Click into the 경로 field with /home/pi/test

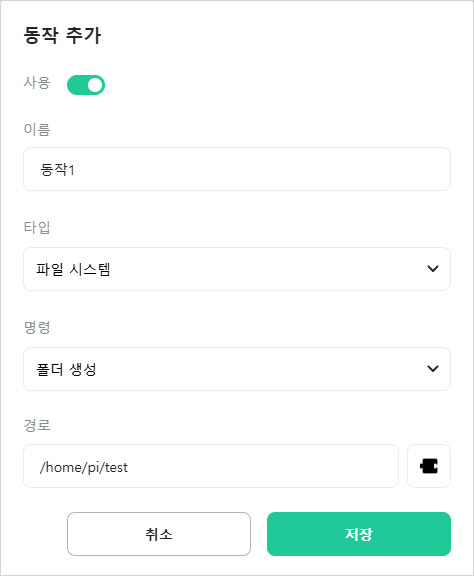pyautogui.click(x=211, y=466)
